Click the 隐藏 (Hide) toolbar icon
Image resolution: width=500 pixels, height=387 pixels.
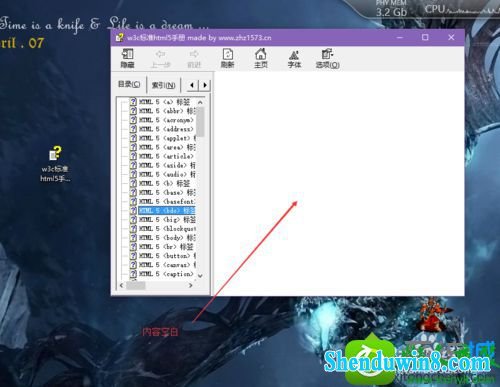coord(127,58)
